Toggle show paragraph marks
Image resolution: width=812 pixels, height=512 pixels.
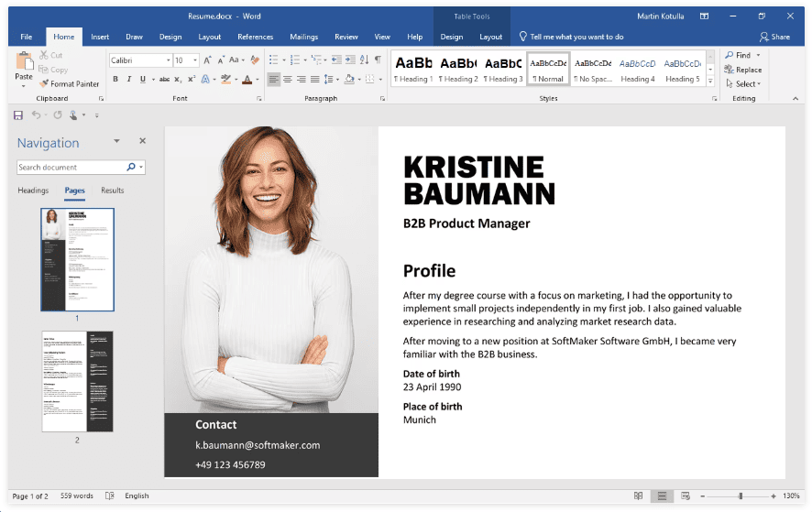(x=378, y=60)
